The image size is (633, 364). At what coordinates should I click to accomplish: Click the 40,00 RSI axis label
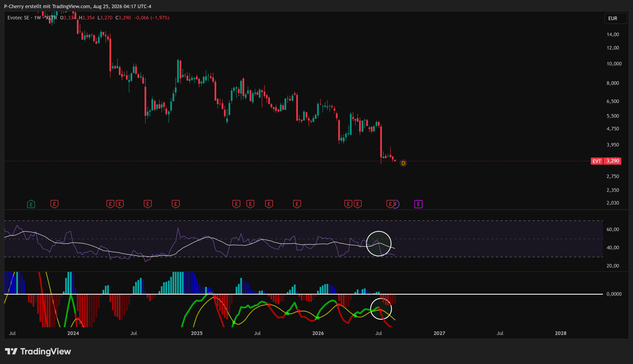tap(613, 248)
